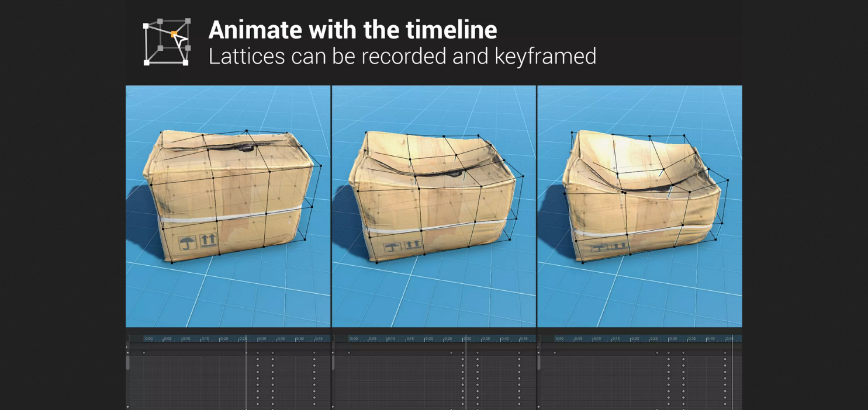Click the left timeline's vertical scrollbar thumb
Image resolution: width=868 pixels, height=410 pixels.
click(128, 363)
